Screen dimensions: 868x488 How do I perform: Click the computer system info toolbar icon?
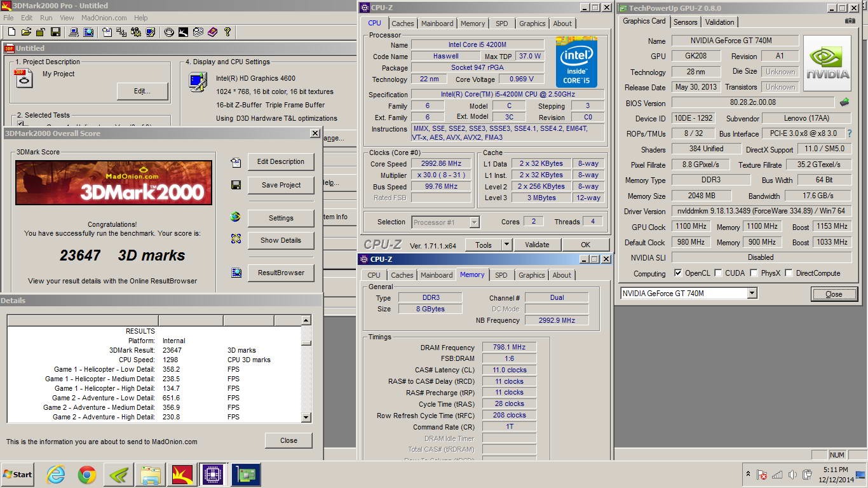[73, 32]
